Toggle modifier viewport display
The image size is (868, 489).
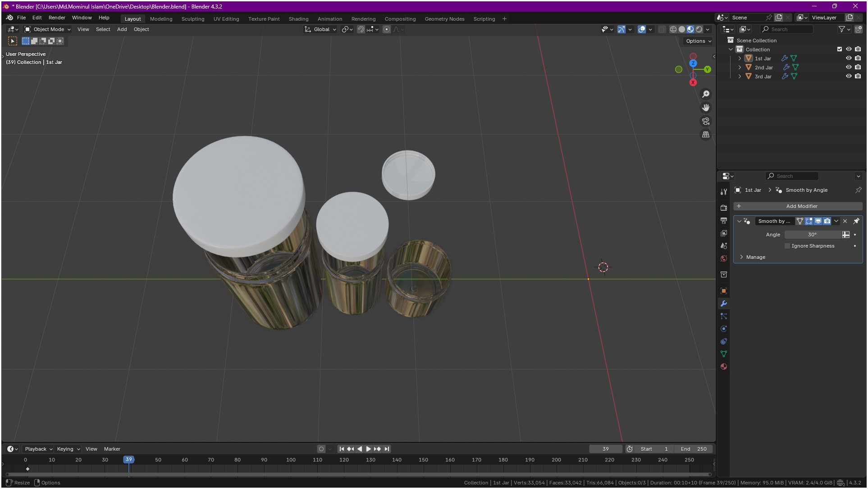818,221
